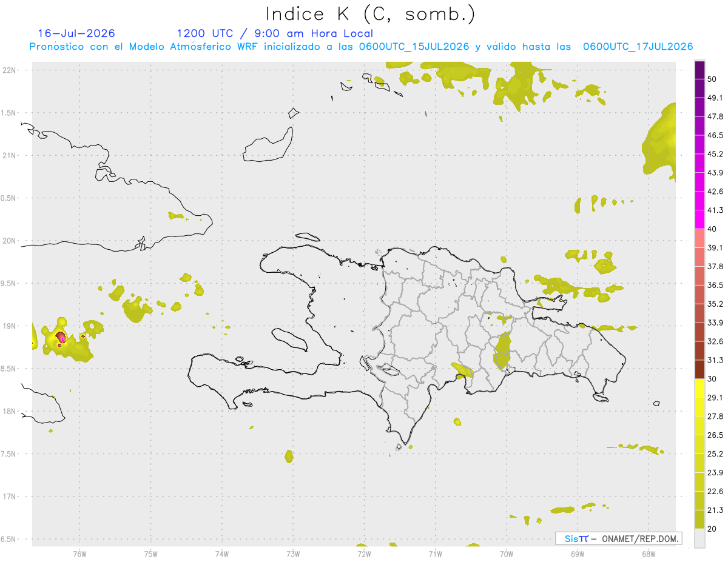This screenshot has height=562, width=728.
Task: Click the color scale value '31.3'
Action: click(x=715, y=360)
